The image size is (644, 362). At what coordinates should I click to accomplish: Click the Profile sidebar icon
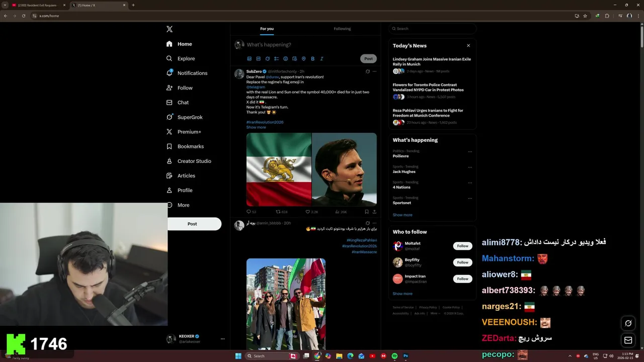pyautogui.click(x=170, y=191)
